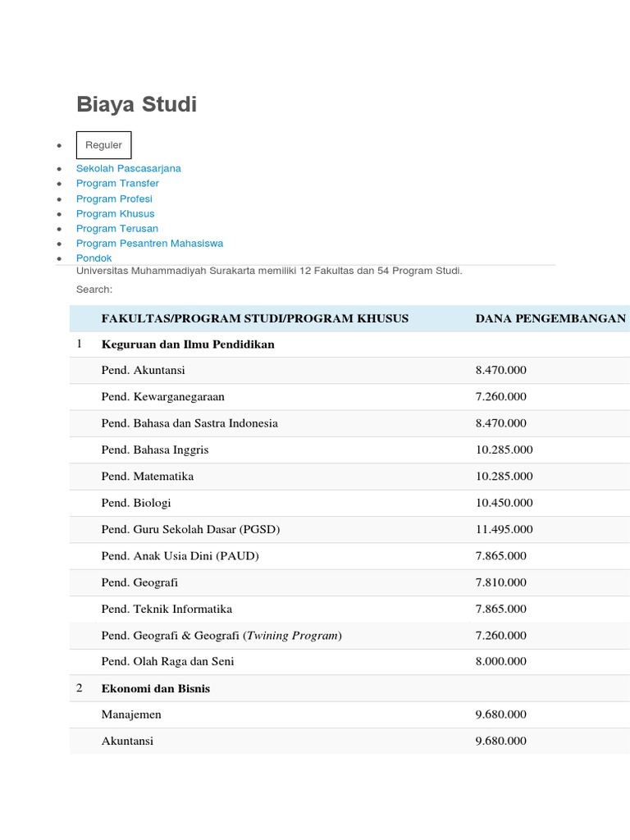This screenshot has width=630, height=840.
Task: Select the Keguruan dan Ilmu Pendidikan row
Action: tap(349, 345)
